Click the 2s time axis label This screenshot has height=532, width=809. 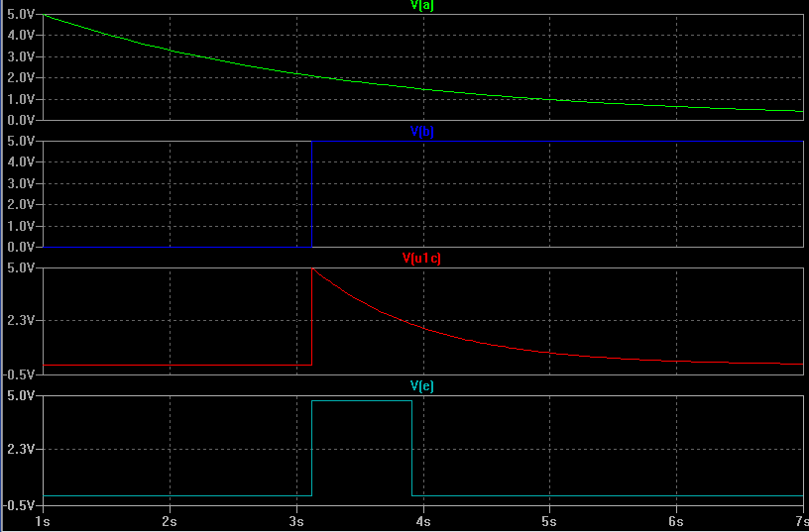pyautogui.click(x=170, y=522)
